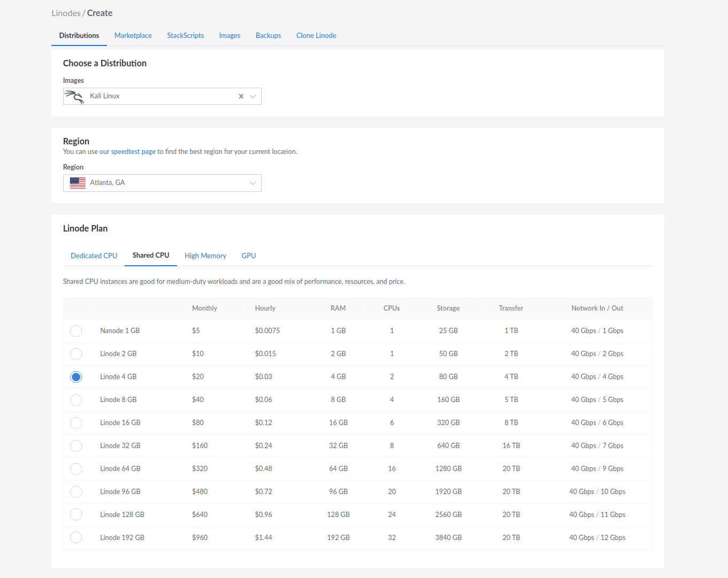Click the Kali Linux dragon logo icon

coord(74,97)
